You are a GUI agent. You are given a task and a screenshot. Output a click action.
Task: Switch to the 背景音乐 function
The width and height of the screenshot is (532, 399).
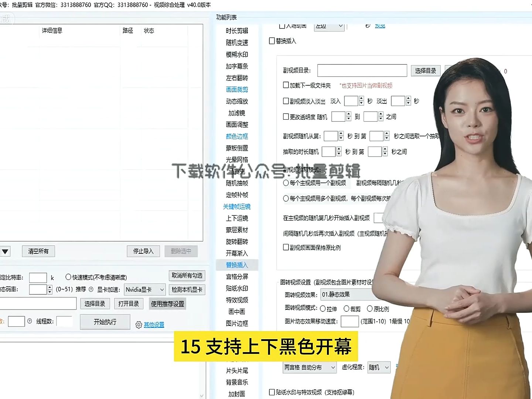(237, 382)
